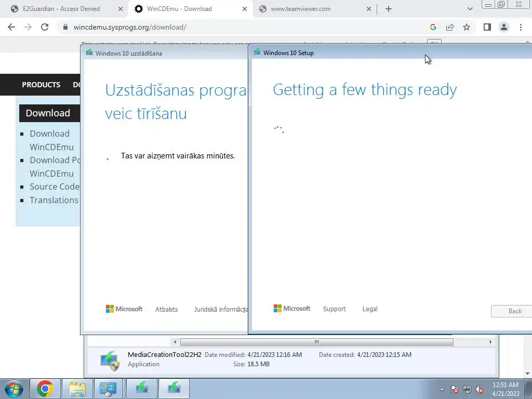Click the Back button in Setup
The image size is (532, 399).
512,311
